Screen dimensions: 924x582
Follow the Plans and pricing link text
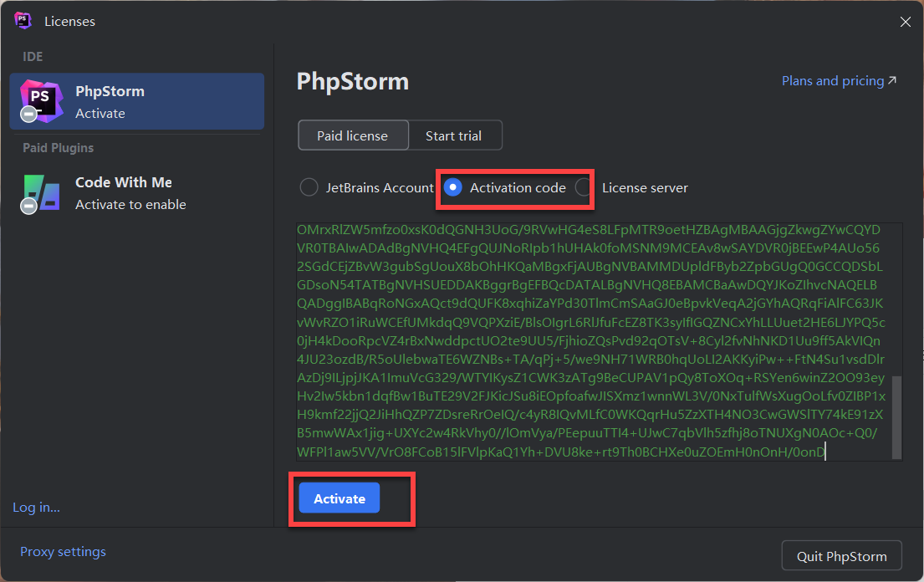832,81
